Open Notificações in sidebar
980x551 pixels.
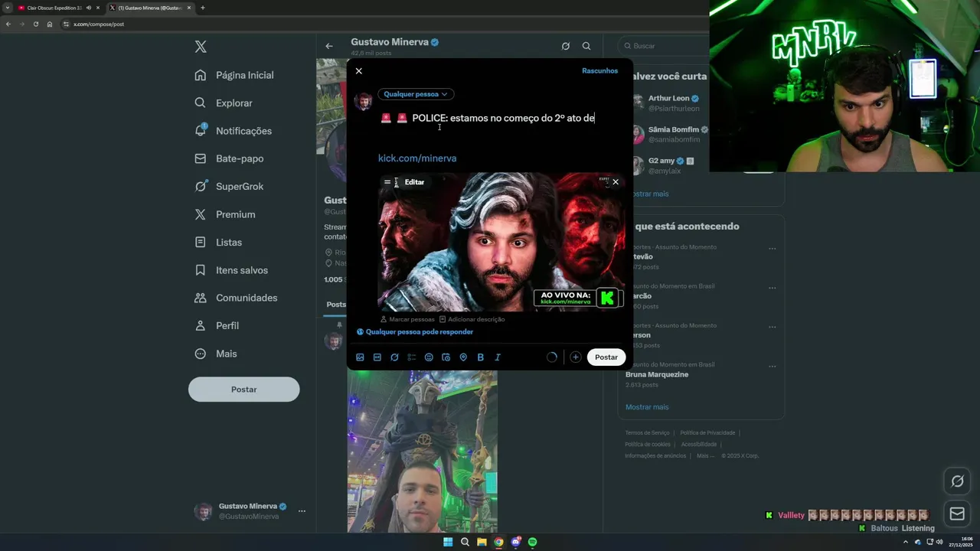tap(234, 131)
